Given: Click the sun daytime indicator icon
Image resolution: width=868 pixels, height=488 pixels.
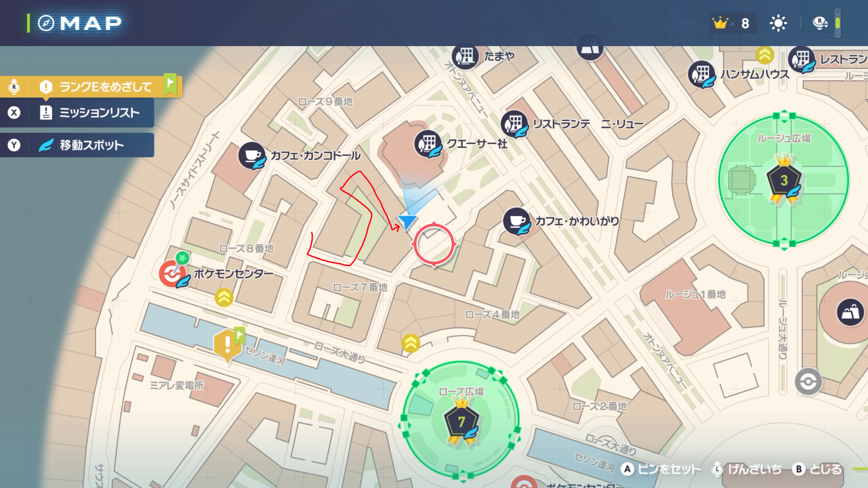Looking at the screenshot, I should [x=778, y=23].
